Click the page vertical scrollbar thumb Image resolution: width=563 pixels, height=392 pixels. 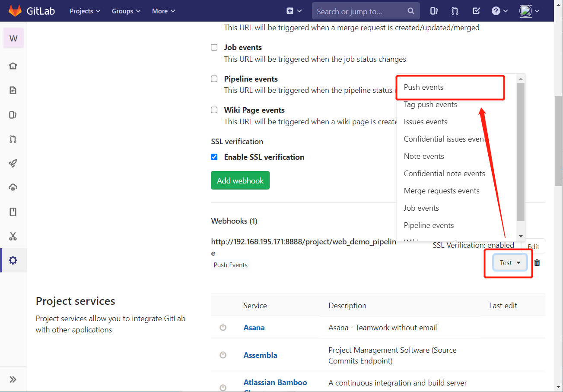pyautogui.click(x=558, y=141)
